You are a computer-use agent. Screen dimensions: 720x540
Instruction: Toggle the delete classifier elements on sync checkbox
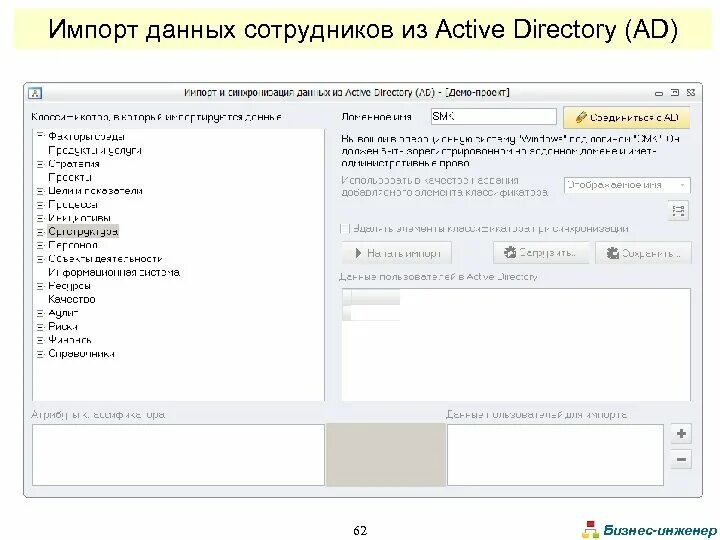click(345, 228)
